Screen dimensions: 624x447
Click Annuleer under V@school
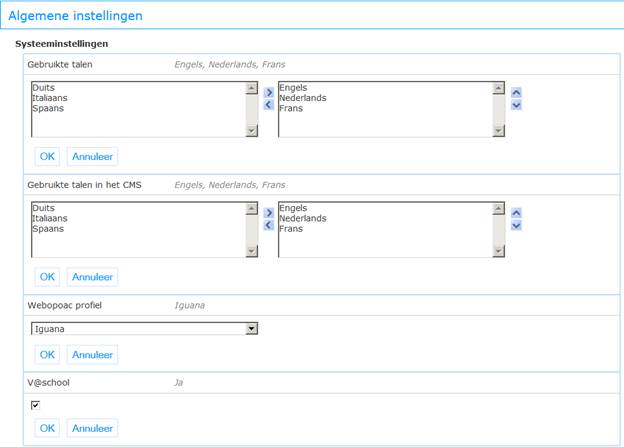tap(92, 428)
